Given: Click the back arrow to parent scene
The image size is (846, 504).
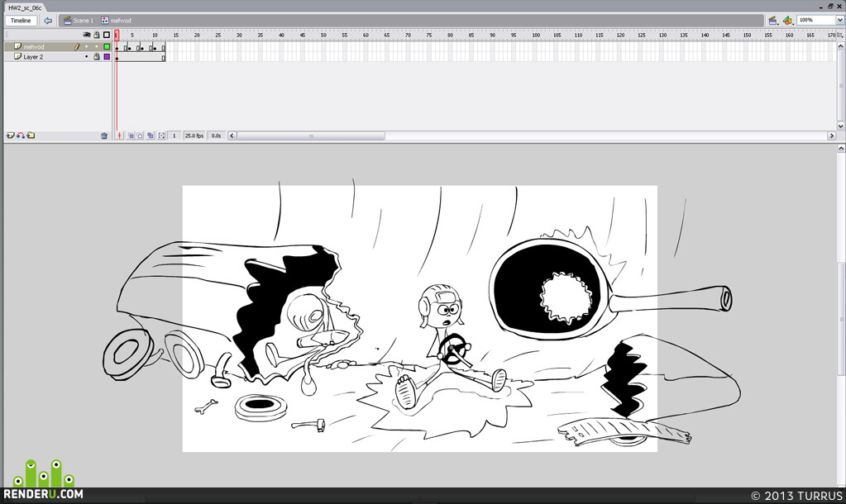Looking at the screenshot, I should [x=48, y=21].
